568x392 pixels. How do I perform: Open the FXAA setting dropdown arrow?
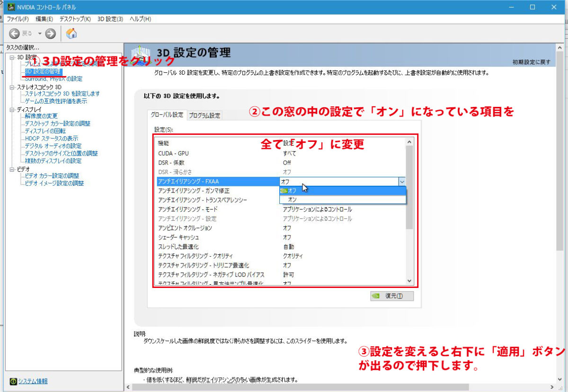tap(402, 181)
